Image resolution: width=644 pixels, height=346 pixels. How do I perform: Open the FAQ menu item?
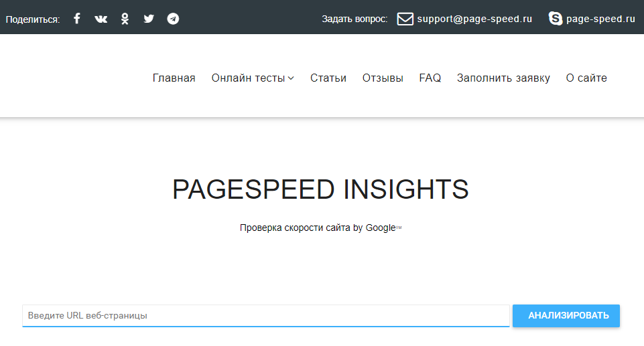click(x=430, y=78)
